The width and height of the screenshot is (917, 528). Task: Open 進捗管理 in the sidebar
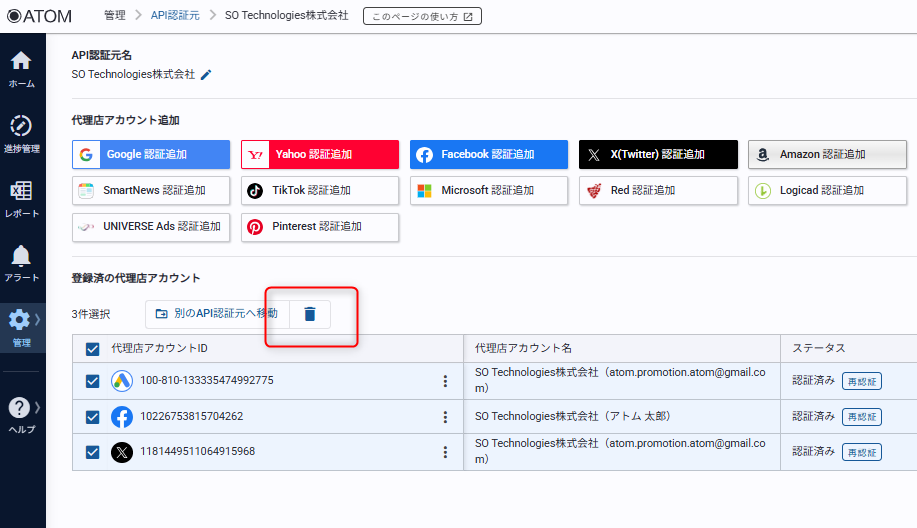tap(22, 133)
